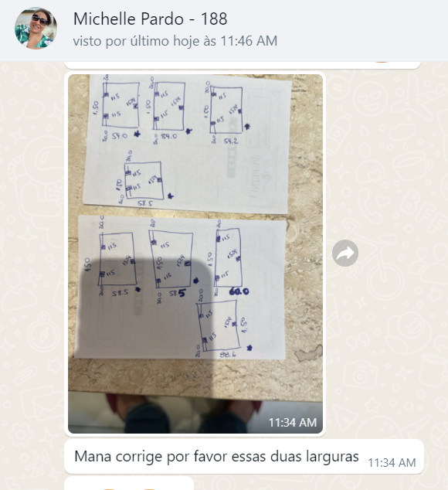This screenshot has width=448, height=490.
Task: Click the bold 60.0 measurement in the photo
Action: pos(239,291)
